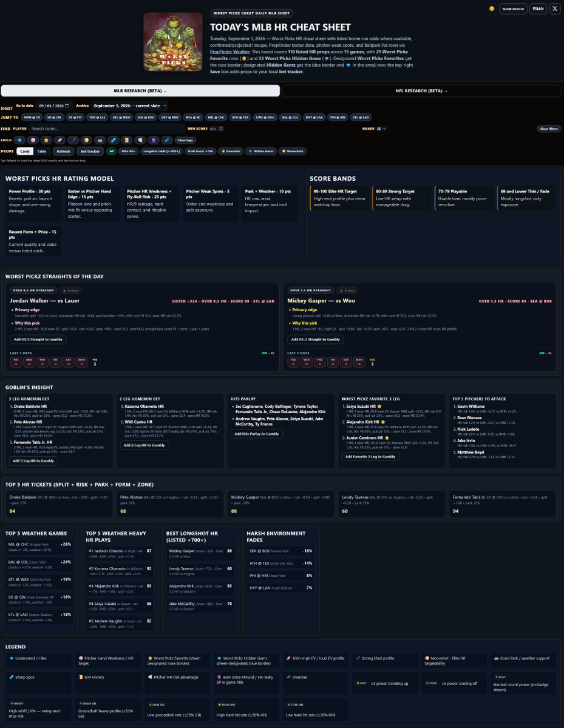
Task: Jump to SEA @ BOS game
Action: pos(146,117)
